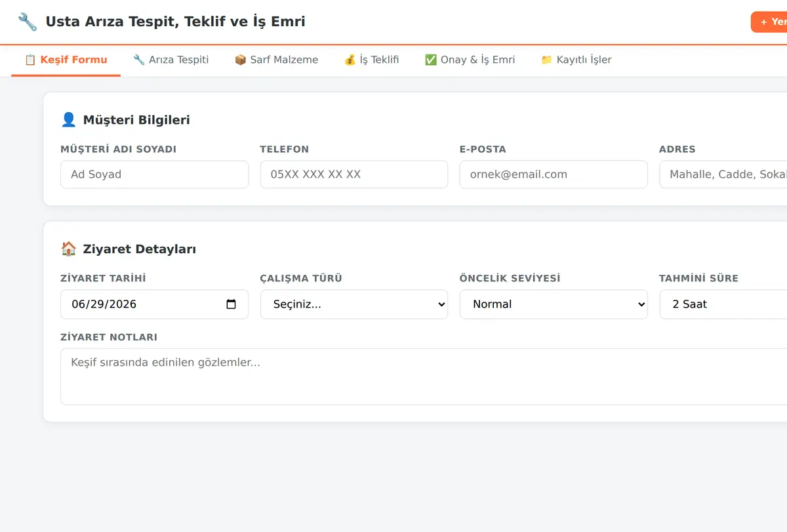Click into the Telefon input field
The height and width of the screenshot is (532, 787).
pyautogui.click(x=354, y=174)
